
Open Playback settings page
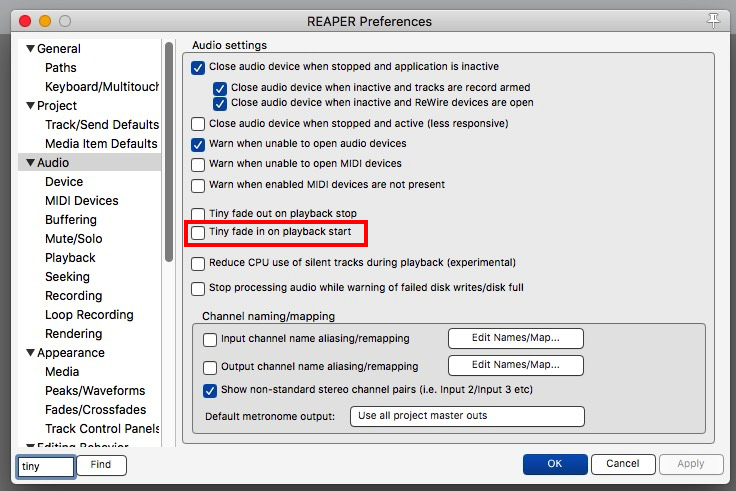pyautogui.click(x=70, y=258)
